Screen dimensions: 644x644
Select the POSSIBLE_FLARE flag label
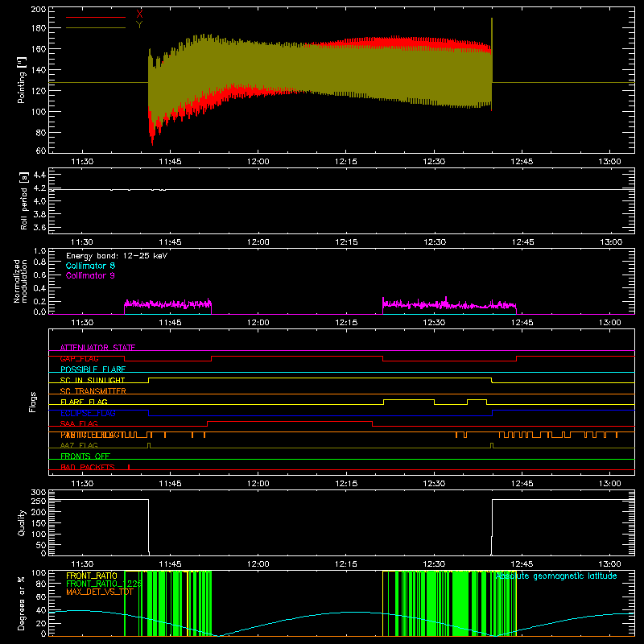(93, 369)
